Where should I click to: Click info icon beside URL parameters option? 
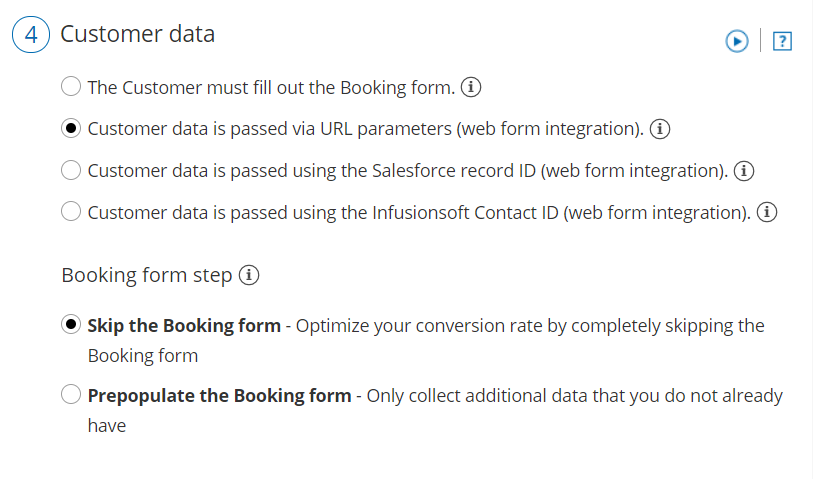660,129
